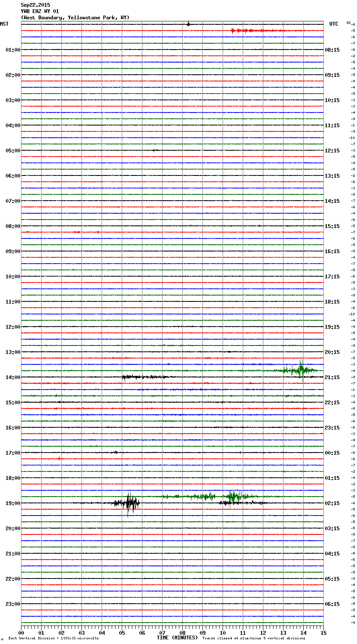This screenshot has height=644, width=357.
Task: Click minute 13 on the bottom axis
Action: click(x=283, y=633)
